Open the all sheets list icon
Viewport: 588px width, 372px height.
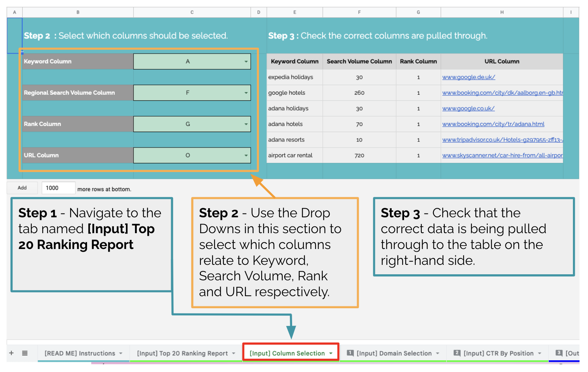tap(25, 353)
